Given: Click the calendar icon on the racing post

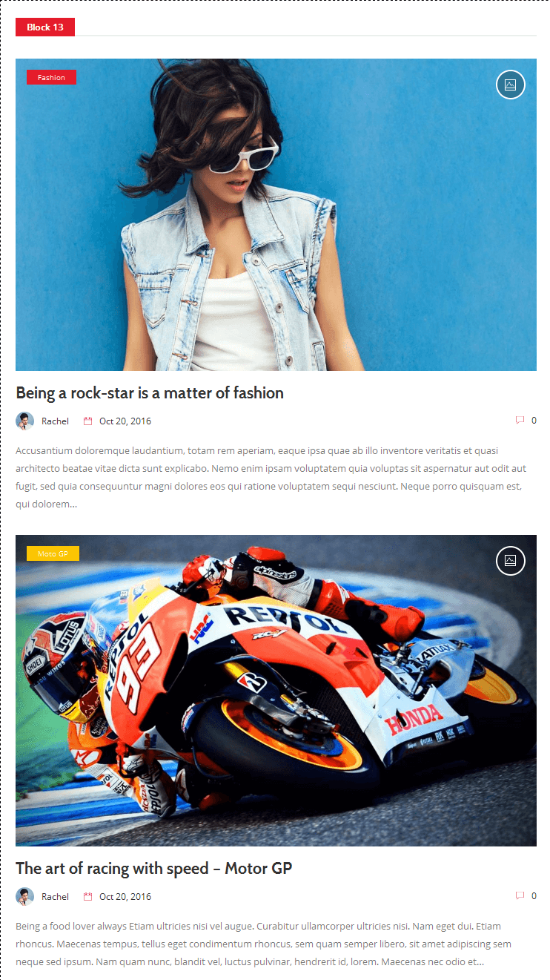Looking at the screenshot, I should (88, 896).
